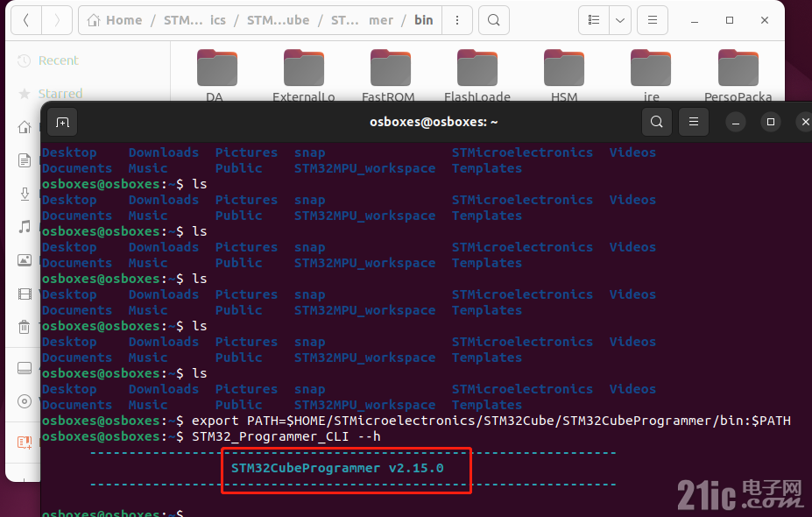Close the Files window

pyautogui.click(x=765, y=20)
